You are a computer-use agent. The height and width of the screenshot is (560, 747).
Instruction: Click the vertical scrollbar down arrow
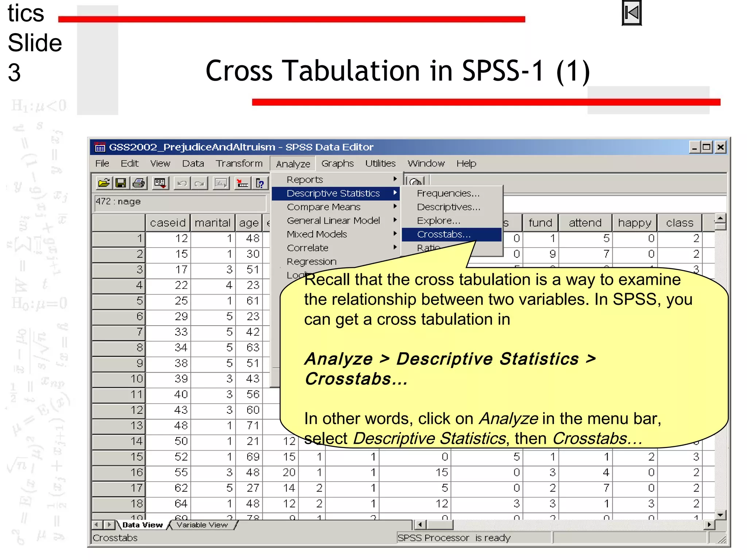(x=720, y=515)
